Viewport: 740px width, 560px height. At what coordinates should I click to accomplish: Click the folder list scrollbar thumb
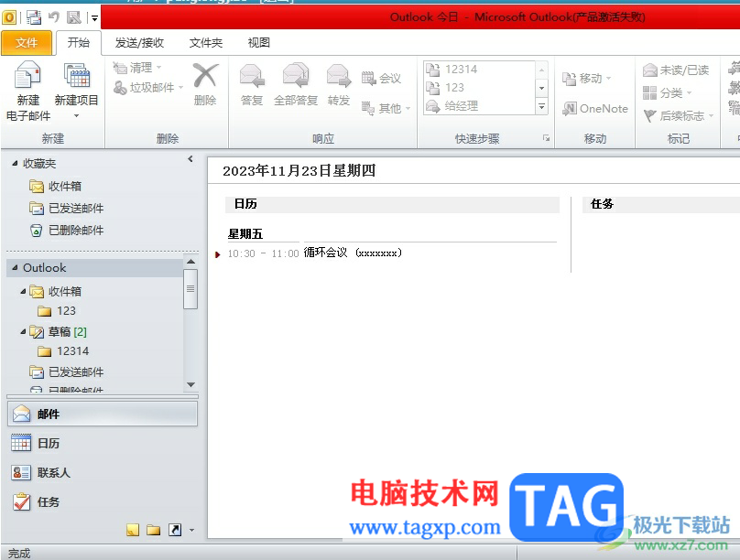click(190, 289)
